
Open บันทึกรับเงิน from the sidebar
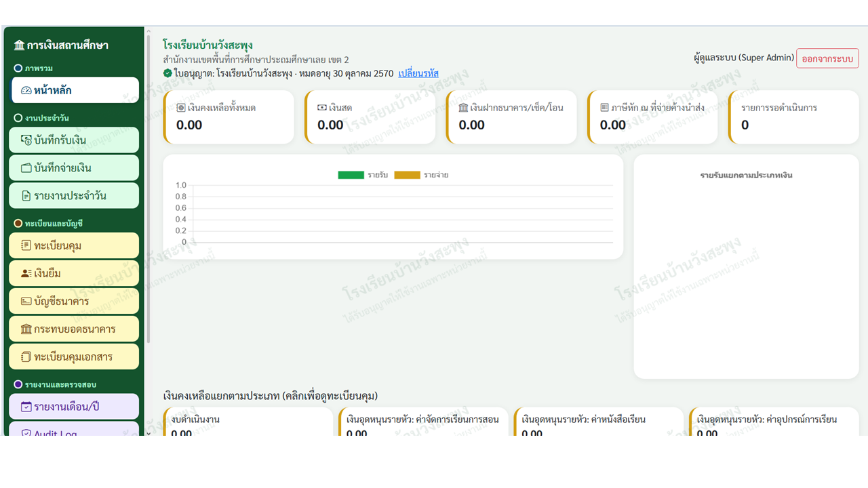coord(74,140)
